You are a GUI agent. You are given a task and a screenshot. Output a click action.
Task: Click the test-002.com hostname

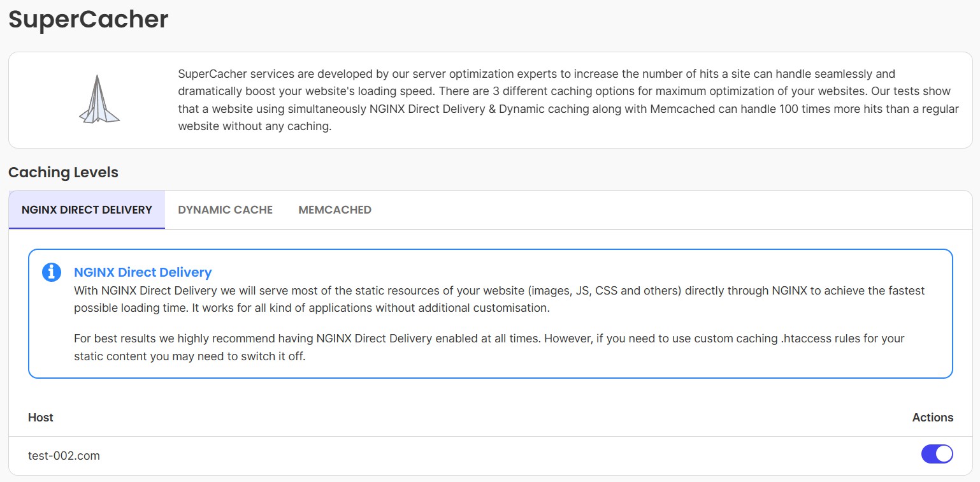(x=64, y=455)
